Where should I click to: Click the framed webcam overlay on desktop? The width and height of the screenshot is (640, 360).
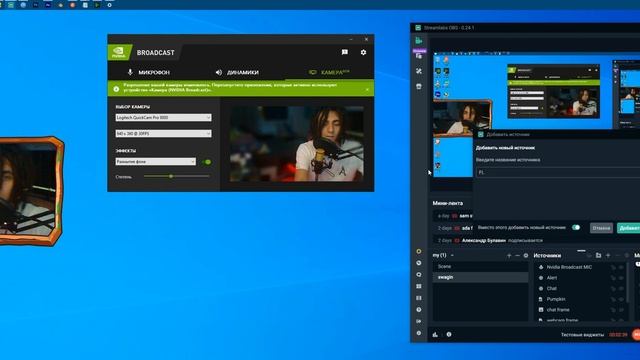point(31,191)
